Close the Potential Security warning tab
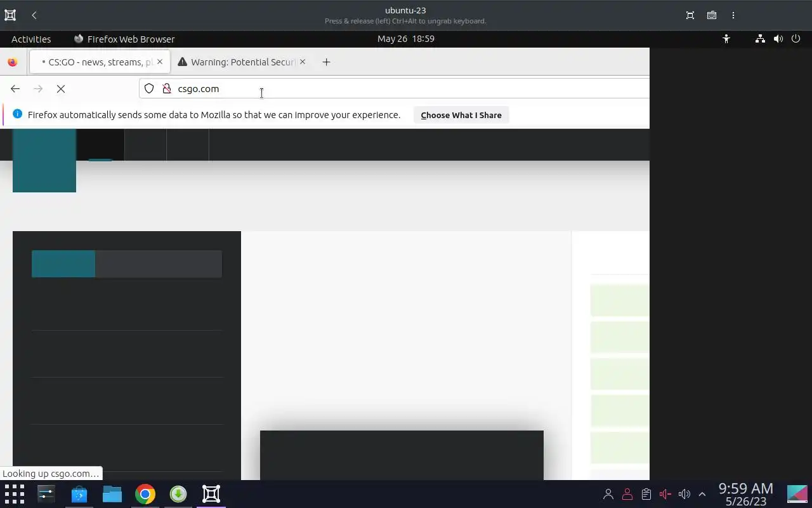 (x=303, y=62)
